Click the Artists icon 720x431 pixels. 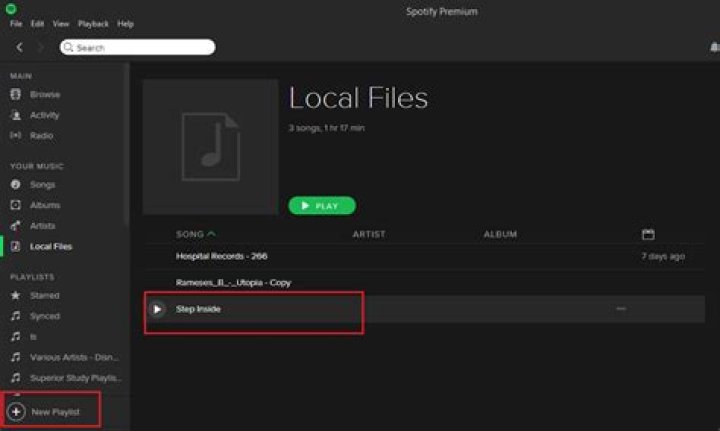(x=16, y=226)
